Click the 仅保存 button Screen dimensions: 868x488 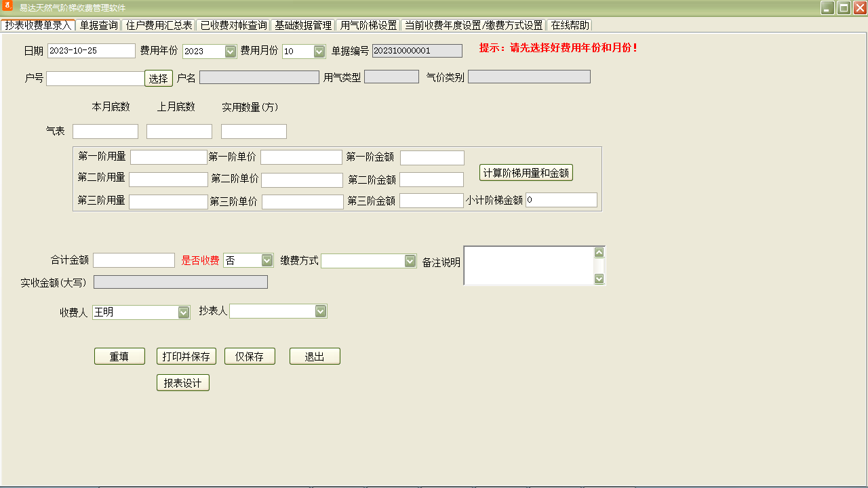point(250,357)
